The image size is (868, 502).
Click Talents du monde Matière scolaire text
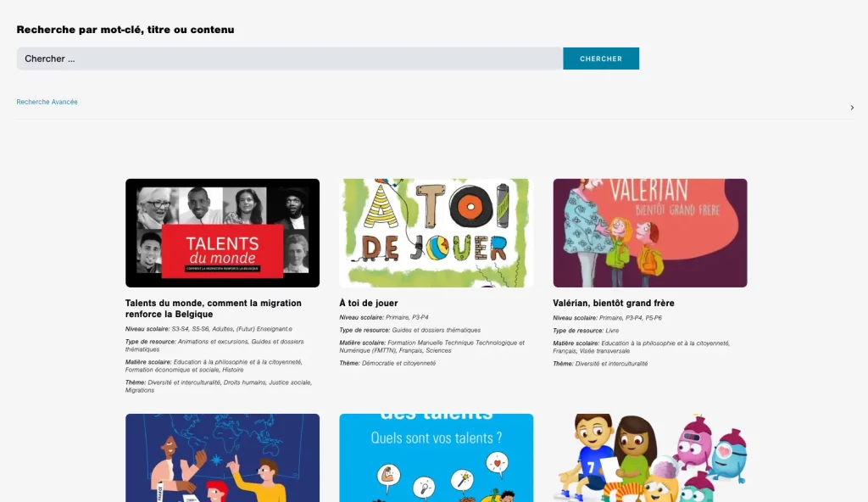214,365
